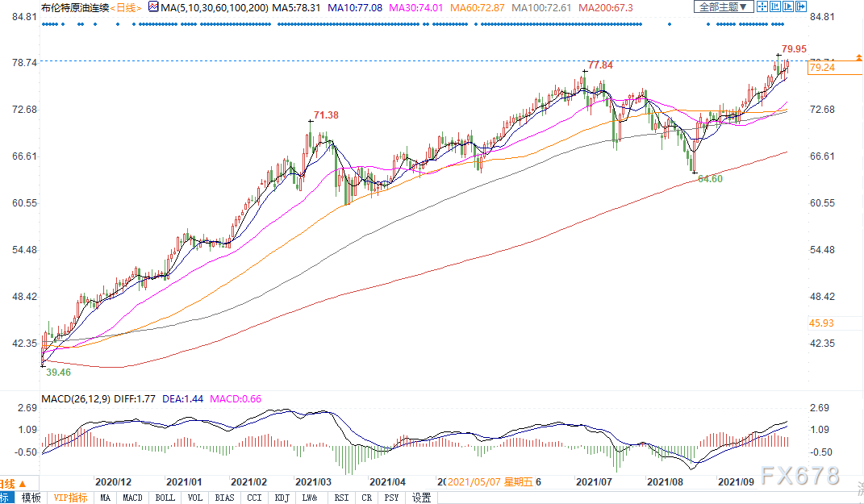Select the PSY indicator tab
Screen dimensions: 864x504
point(391,498)
